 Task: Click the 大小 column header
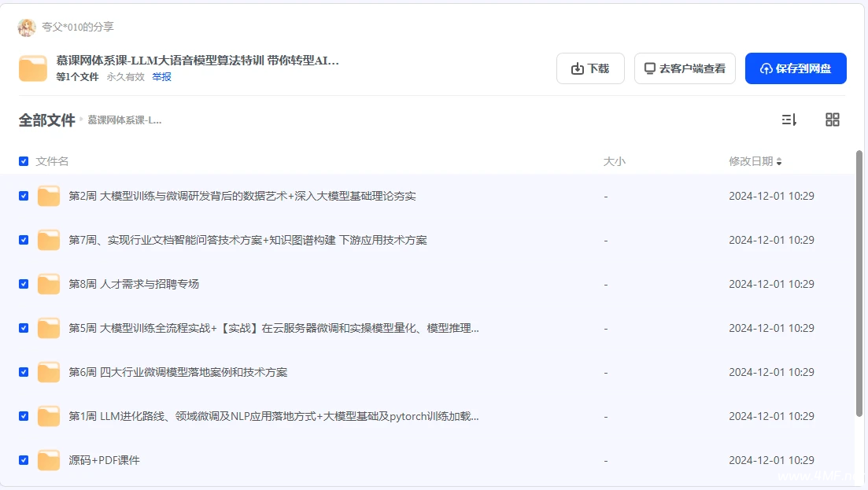(x=614, y=161)
